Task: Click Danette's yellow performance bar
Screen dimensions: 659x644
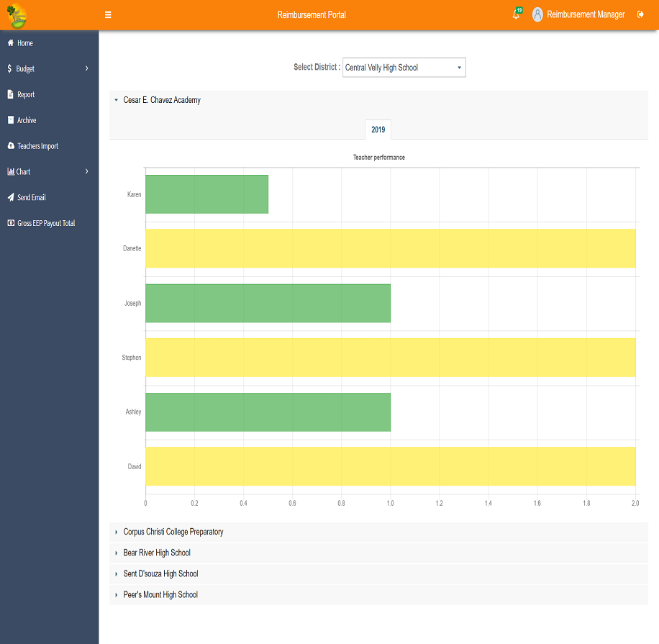Action: point(391,248)
